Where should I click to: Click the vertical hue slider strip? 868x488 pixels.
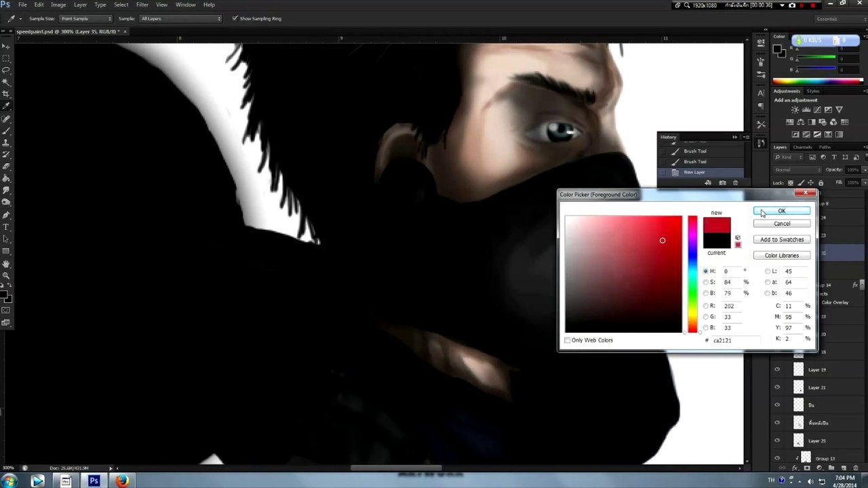point(692,274)
